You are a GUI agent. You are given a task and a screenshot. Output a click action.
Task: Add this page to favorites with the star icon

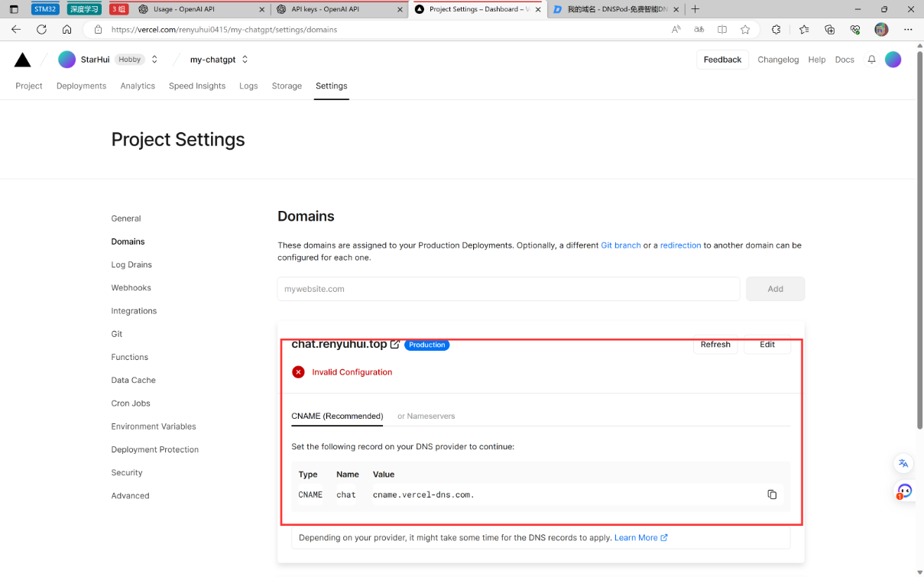745,29
